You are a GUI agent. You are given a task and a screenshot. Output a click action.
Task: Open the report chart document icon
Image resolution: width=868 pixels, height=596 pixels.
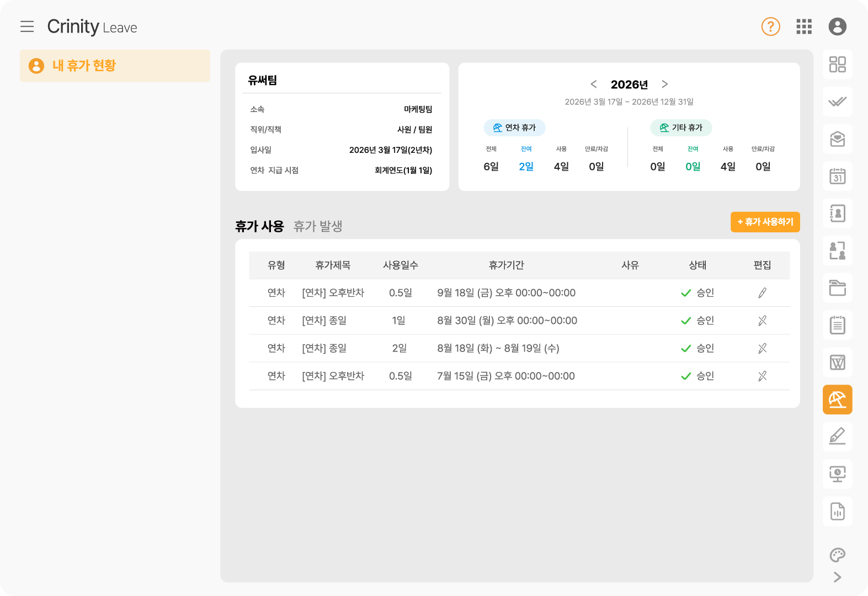pyautogui.click(x=837, y=512)
